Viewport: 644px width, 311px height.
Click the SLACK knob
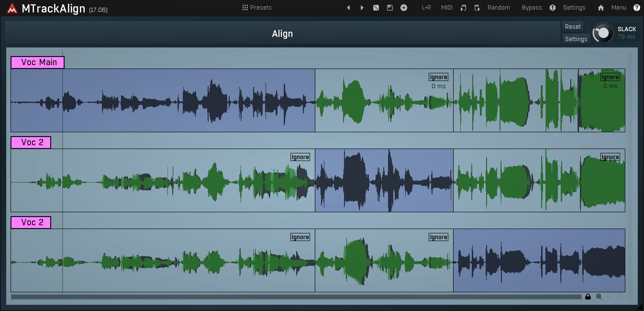point(603,33)
